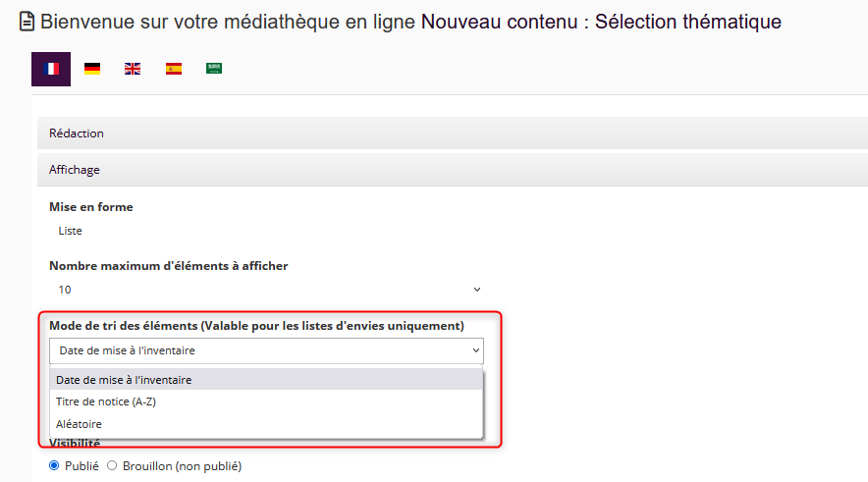
Task: Choose the Brouillon (non publié) option
Action: pyautogui.click(x=112, y=465)
